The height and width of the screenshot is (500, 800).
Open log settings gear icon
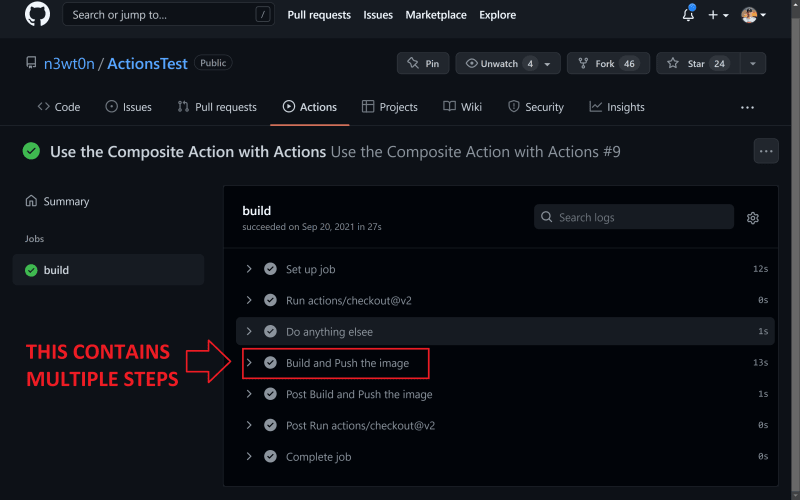pyautogui.click(x=753, y=218)
